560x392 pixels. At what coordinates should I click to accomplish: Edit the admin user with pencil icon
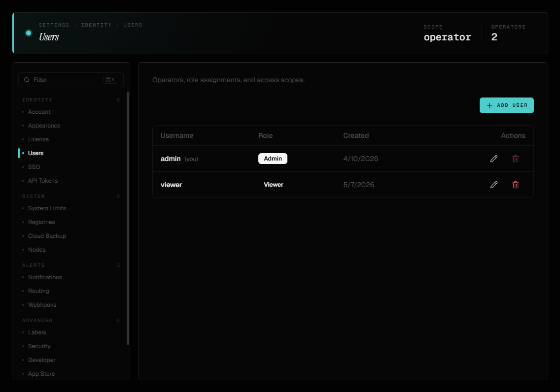pyautogui.click(x=493, y=159)
